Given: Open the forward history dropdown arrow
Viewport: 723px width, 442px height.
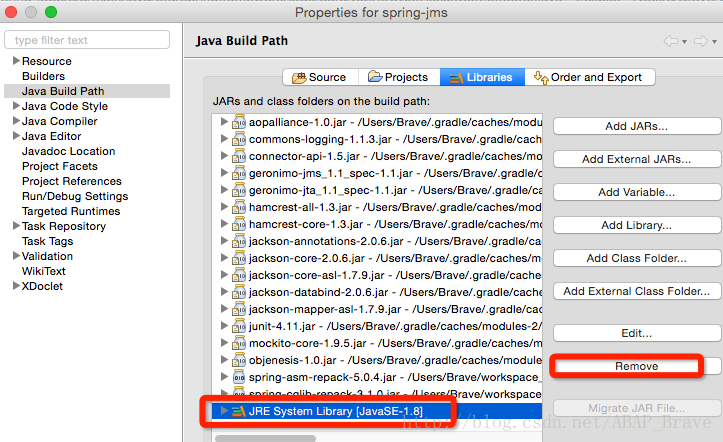Looking at the screenshot, I should [714, 42].
